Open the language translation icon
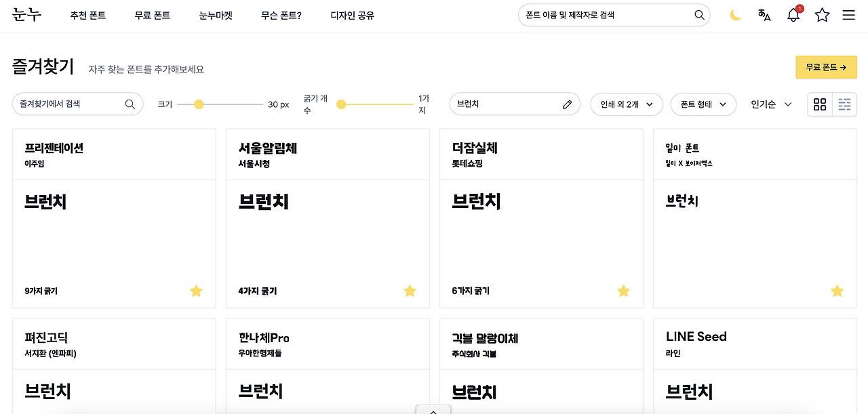 pyautogui.click(x=764, y=15)
